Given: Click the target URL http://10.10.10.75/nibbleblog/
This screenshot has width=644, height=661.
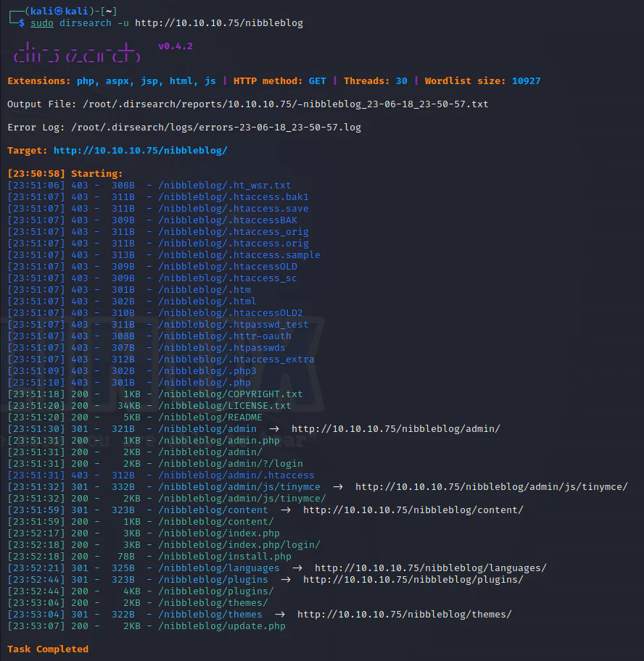Looking at the screenshot, I should pos(141,151).
